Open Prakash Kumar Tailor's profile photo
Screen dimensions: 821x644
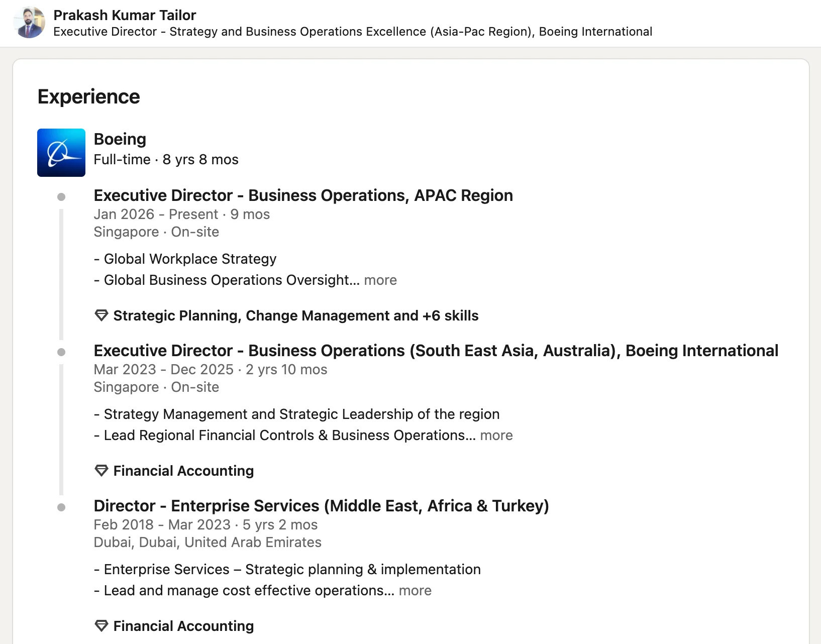(29, 23)
